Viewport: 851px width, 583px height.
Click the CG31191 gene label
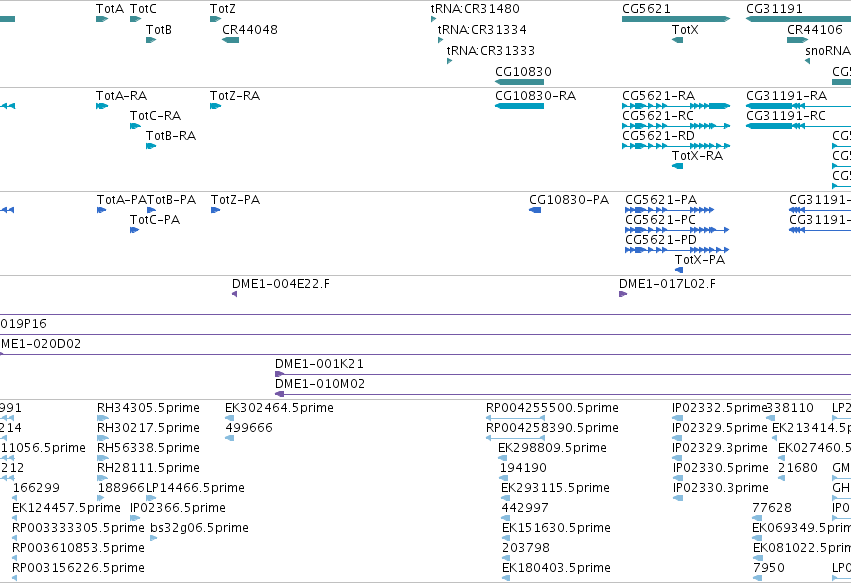[774, 9]
